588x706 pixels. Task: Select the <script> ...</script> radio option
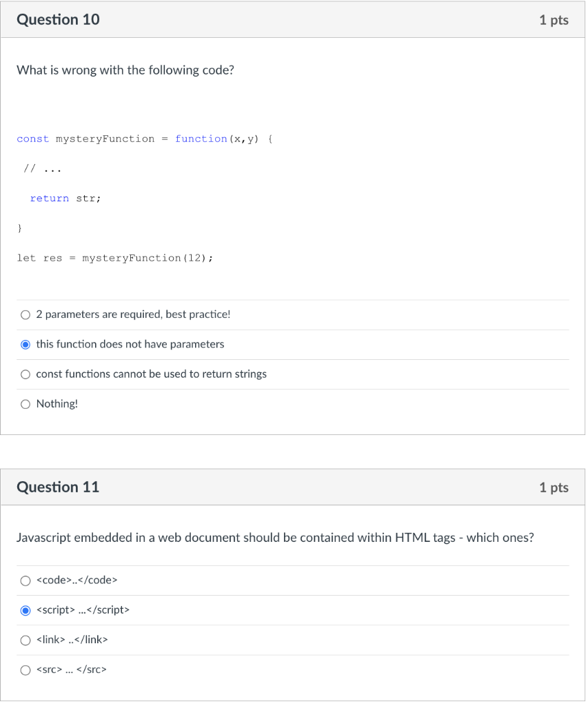click(x=26, y=611)
